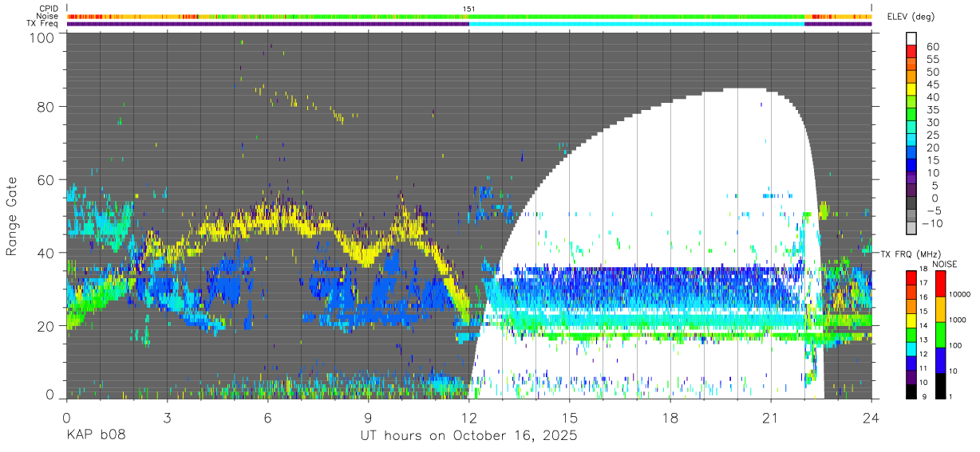
Task: Click the 20 tick label on Range Gate axis
Action: coord(45,325)
